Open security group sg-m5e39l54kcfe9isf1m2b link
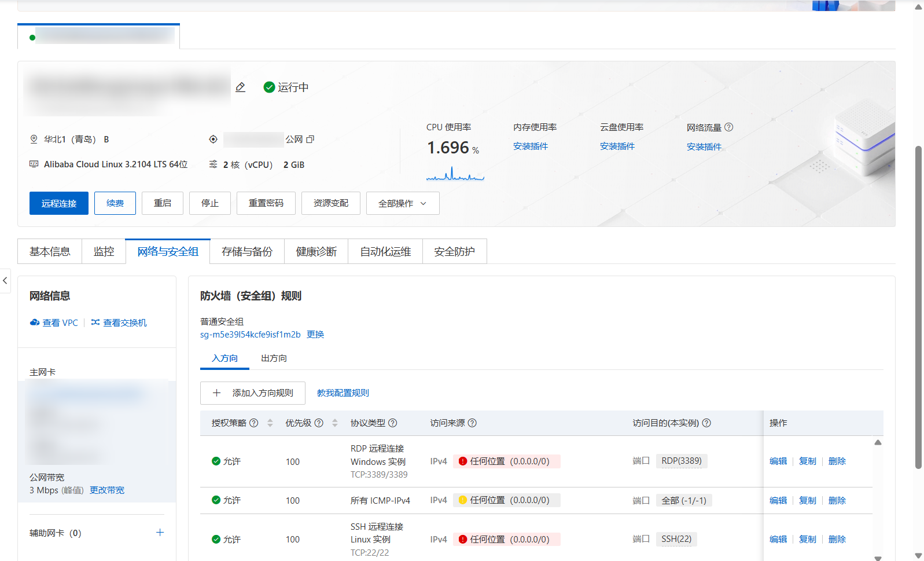This screenshot has width=924, height=561. pyautogui.click(x=251, y=335)
